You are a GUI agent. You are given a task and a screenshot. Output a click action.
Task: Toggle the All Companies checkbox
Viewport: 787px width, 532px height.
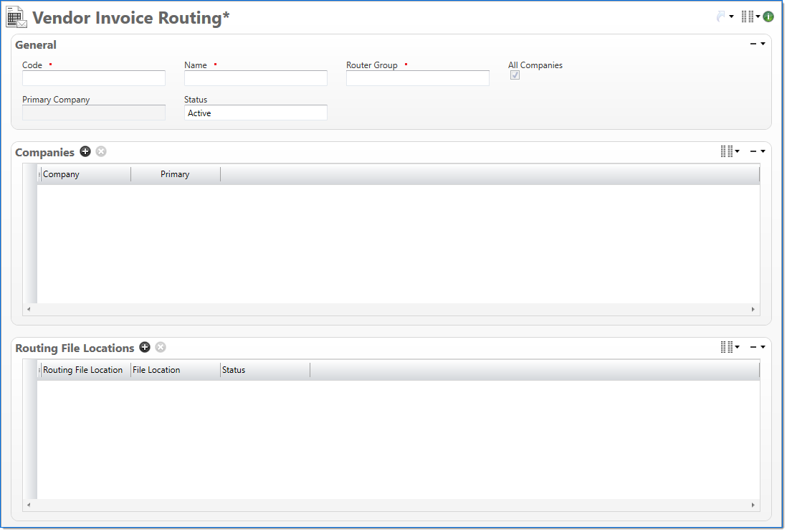pyautogui.click(x=515, y=75)
